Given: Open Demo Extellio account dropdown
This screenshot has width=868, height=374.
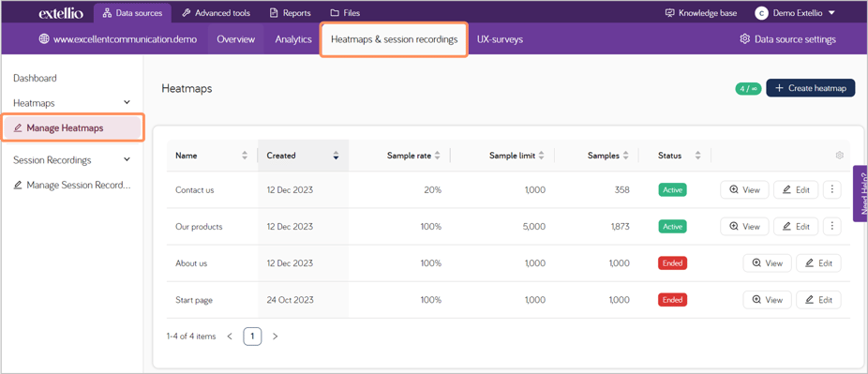Looking at the screenshot, I should [x=795, y=13].
